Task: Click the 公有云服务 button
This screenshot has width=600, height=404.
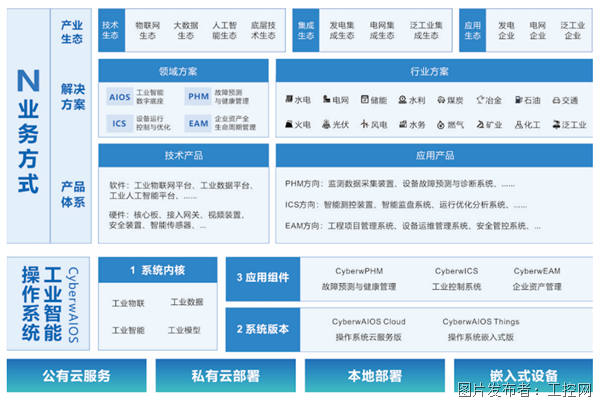Action: point(77,375)
